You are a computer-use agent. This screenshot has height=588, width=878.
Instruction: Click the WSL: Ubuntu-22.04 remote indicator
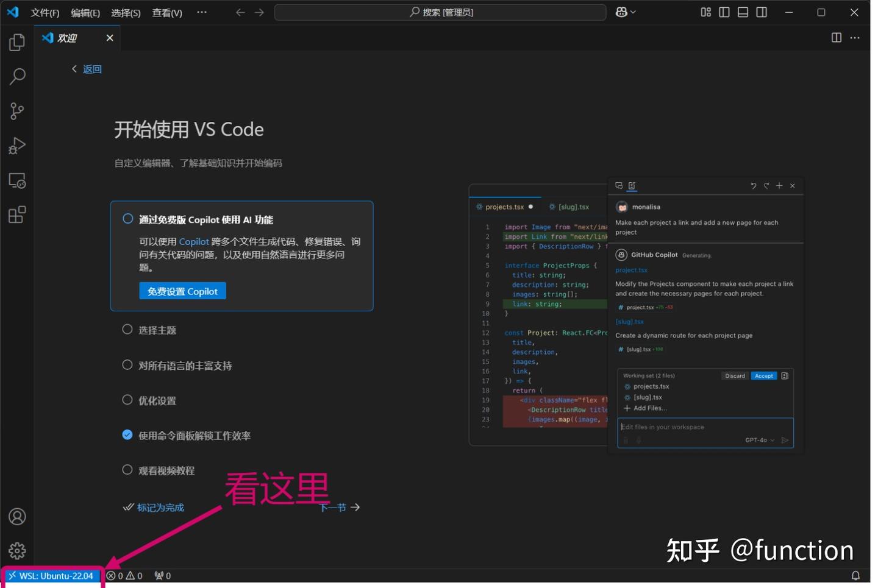(x=51, y=575)
